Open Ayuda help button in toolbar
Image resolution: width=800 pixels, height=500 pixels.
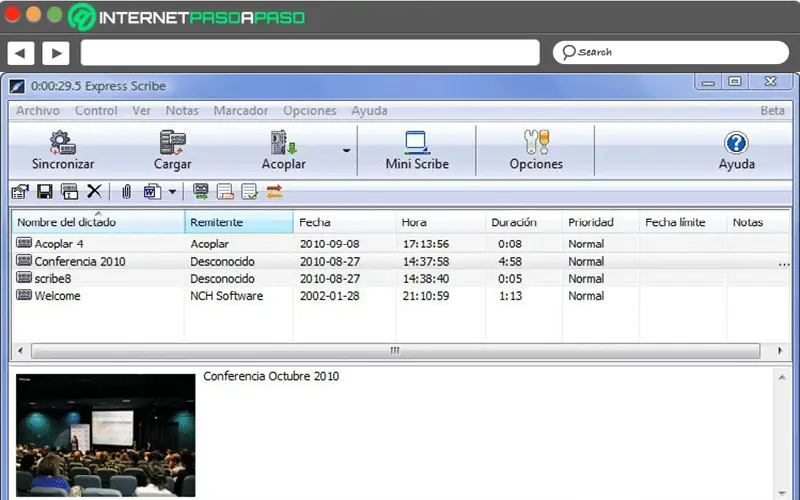click(736, 151)
